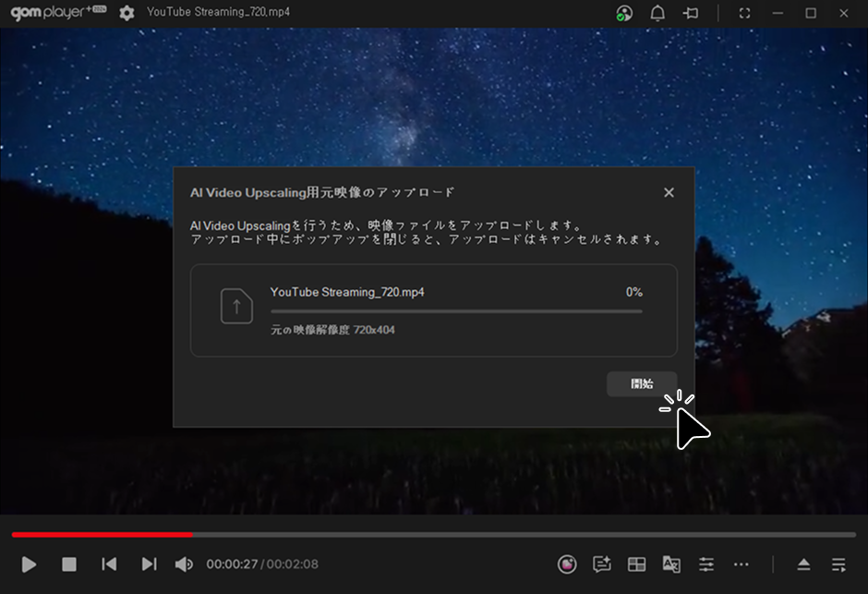
Task: Mute the audio with the speaker icon
Action: pyautogui.click(x=184, y=564)
